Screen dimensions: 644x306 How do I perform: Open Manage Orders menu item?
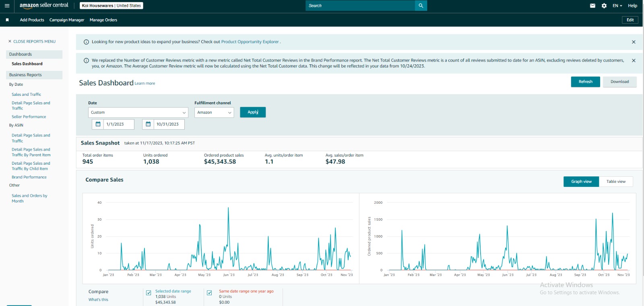point(103,20)
